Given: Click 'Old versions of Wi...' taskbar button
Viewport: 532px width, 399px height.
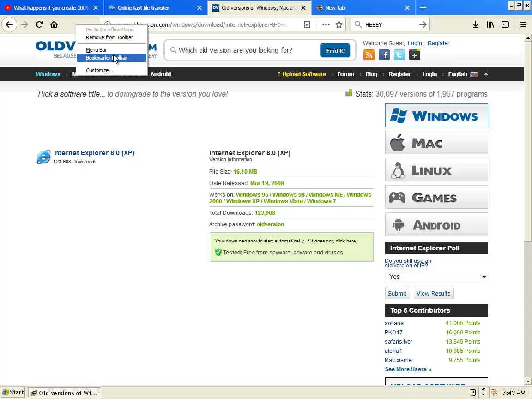Looking at the screenshot, I should tap(65, 393).
